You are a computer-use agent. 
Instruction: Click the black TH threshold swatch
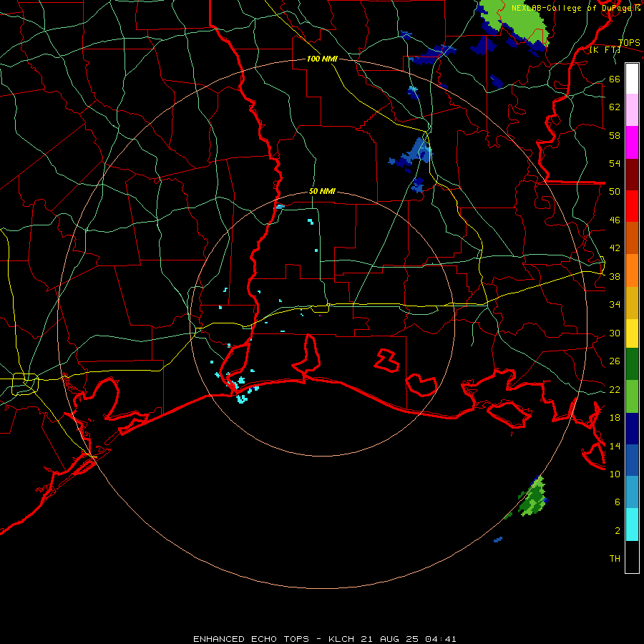coord(632,557)
